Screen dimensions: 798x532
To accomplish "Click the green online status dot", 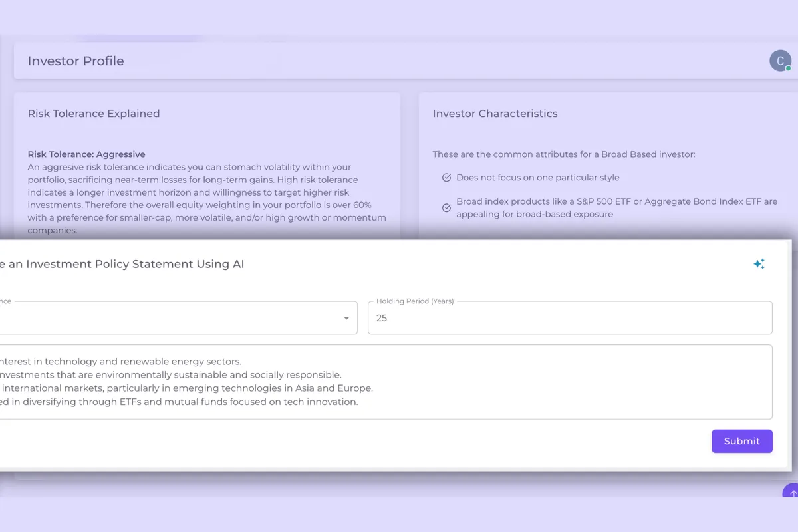I will (788, 68).
